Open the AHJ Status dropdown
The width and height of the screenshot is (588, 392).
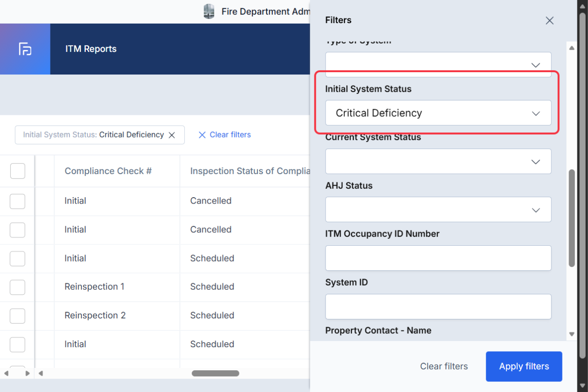pyautogui.click(x=438, y=210)
